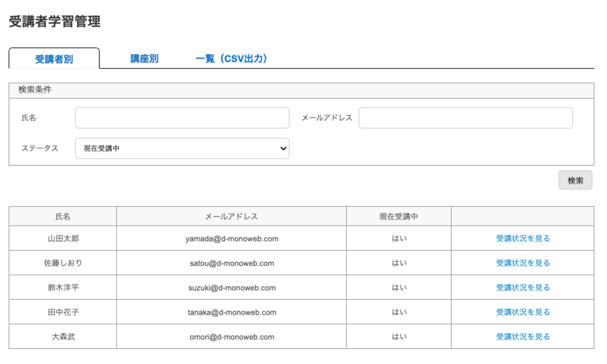This screenshot has width=607, height=364.
Task: Click the 検索 button
Action: pyautogui.click(x=575, y=180)
